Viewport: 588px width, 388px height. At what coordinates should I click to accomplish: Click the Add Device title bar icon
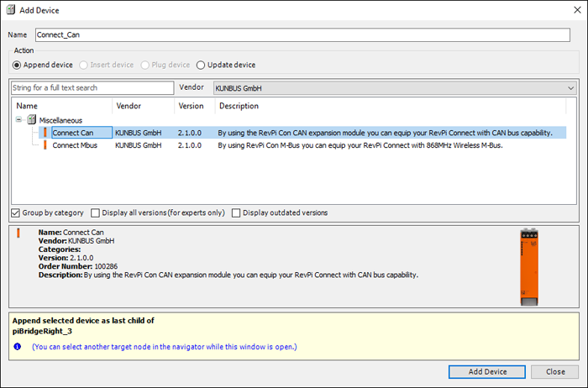[11, 10]
